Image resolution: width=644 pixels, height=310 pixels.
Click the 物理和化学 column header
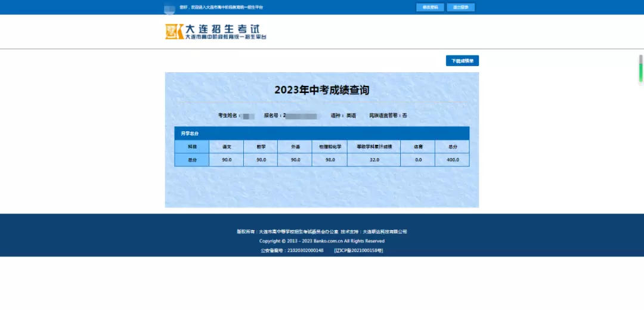tap(330, 147)
